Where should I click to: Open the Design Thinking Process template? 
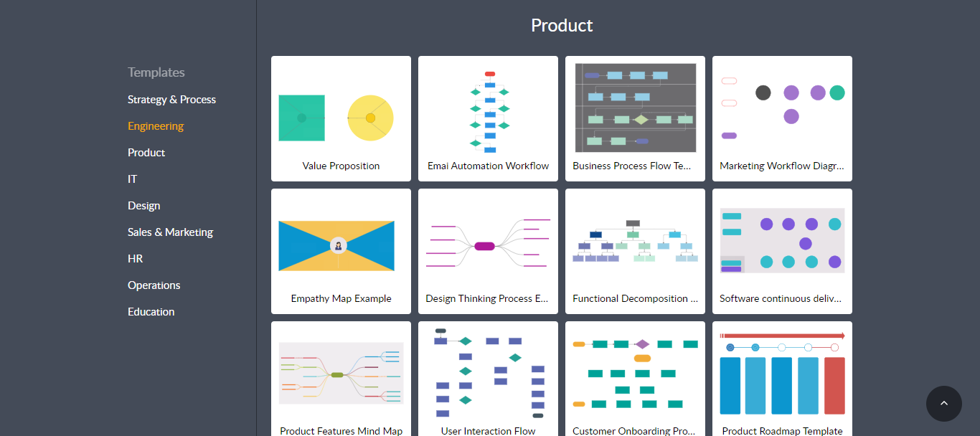pyautogui.click(x=488, y=251)
